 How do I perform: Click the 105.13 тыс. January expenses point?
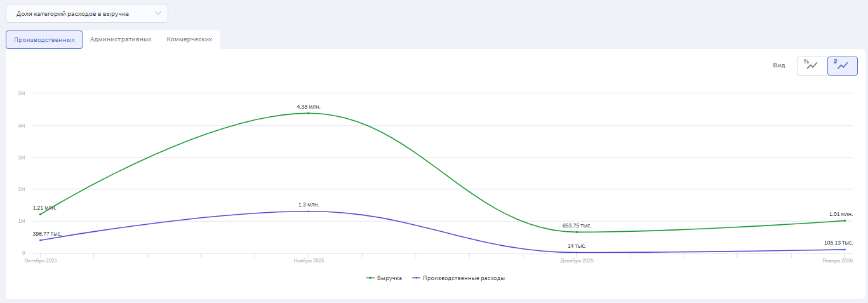click(x=845, y=249)
